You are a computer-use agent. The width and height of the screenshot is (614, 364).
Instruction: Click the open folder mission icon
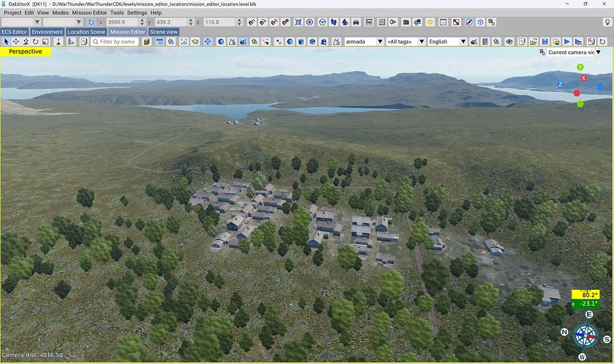pyautogui.click(x=534, y=42)
